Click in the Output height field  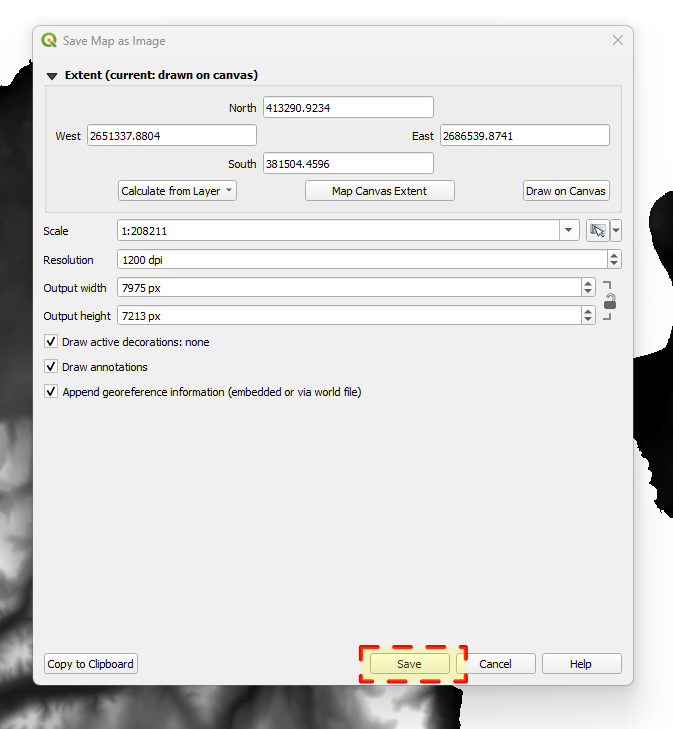coord(349,315)
